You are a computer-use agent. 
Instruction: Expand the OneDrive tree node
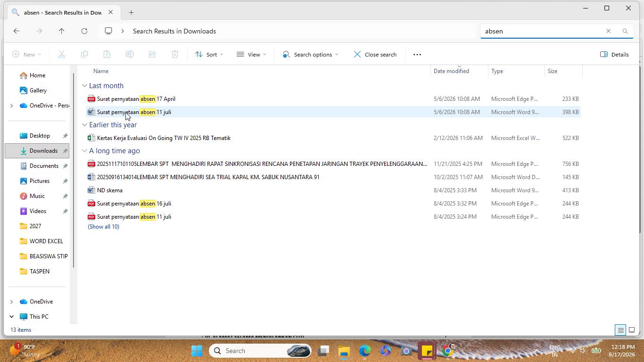click(11, 302)
